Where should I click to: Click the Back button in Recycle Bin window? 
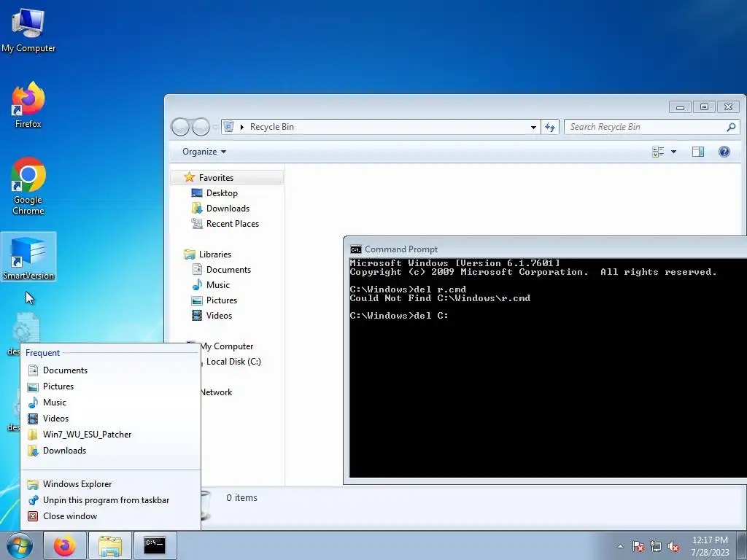tap(180, 127)
